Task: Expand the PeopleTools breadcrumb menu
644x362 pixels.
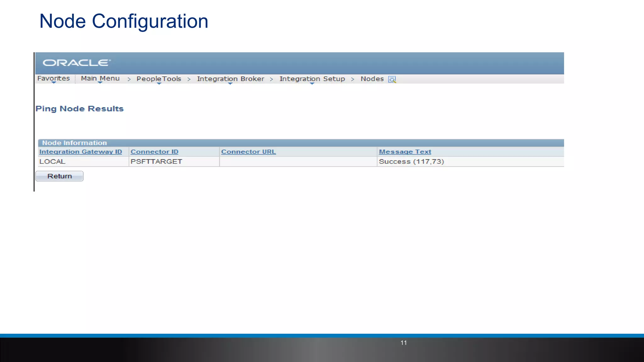Action: (159, 79)
